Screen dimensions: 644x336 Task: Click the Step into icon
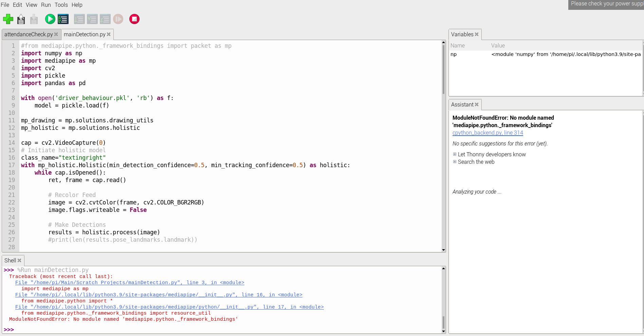point(92,19)
